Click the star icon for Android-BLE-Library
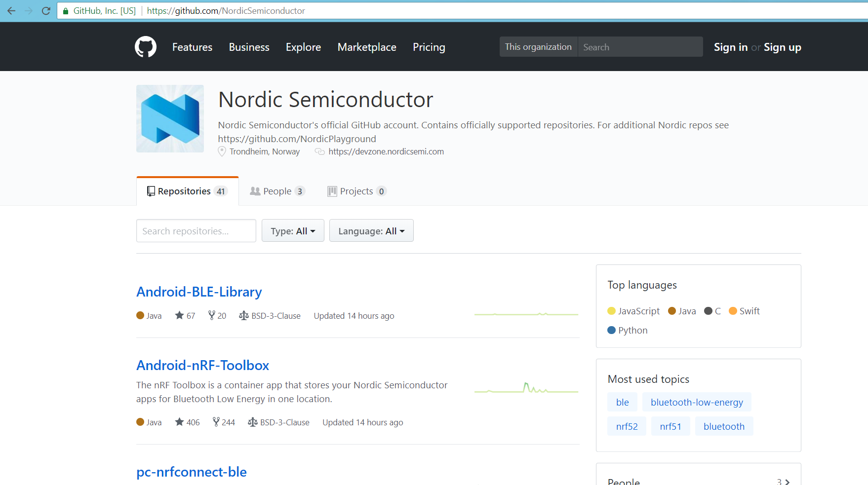This screenshot has width=868, height=485. 179,315
